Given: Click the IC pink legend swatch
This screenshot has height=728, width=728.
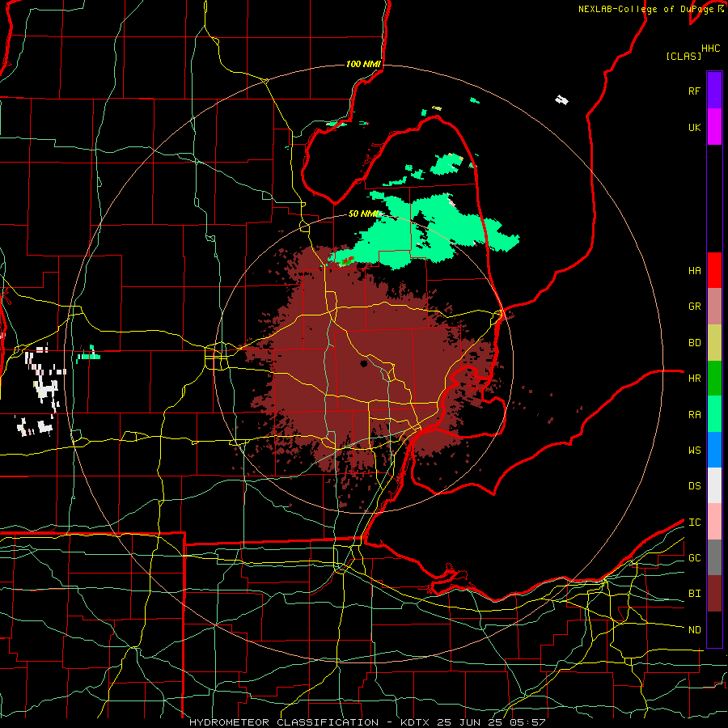Looking at the screenshot, I should pyautogui.click(x=714, y=522).
